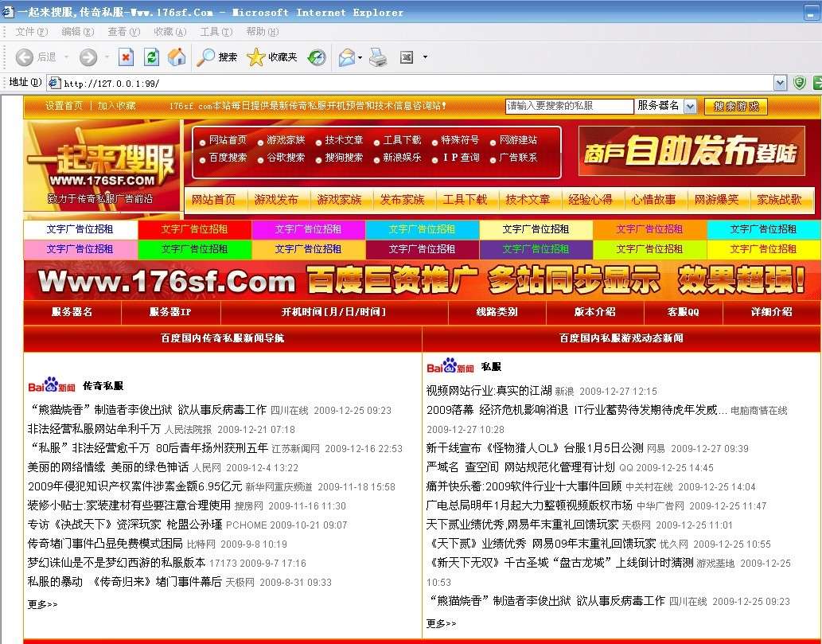The width and height of the screenshot is (822, 644).
Task: Expand the address bar dropdown arrow
Action: coord(780,83)
